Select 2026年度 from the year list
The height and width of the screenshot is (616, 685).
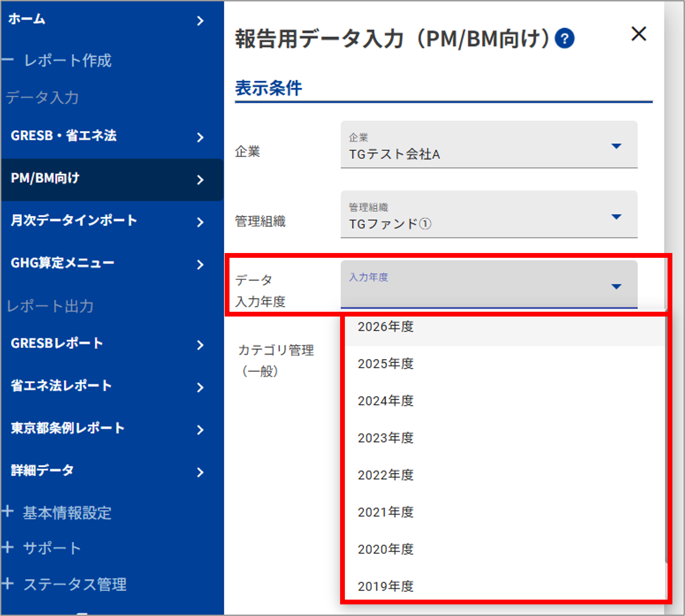pos(386,327)
